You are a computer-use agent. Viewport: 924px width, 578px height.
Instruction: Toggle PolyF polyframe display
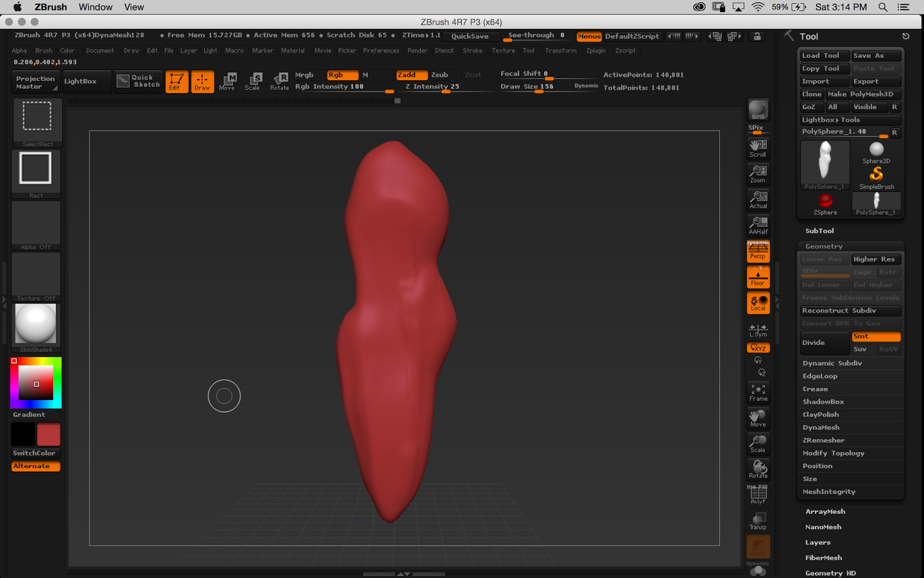[x=758, y=495]
